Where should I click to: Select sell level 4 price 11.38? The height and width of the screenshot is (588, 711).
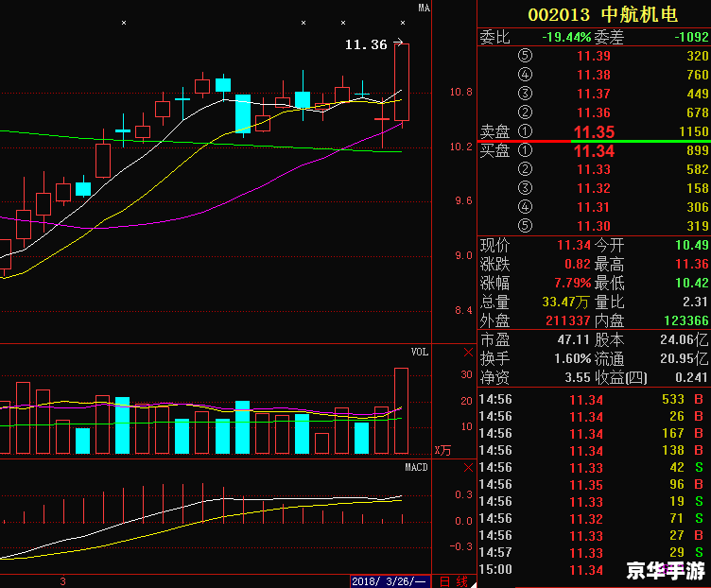click(594, 75)
